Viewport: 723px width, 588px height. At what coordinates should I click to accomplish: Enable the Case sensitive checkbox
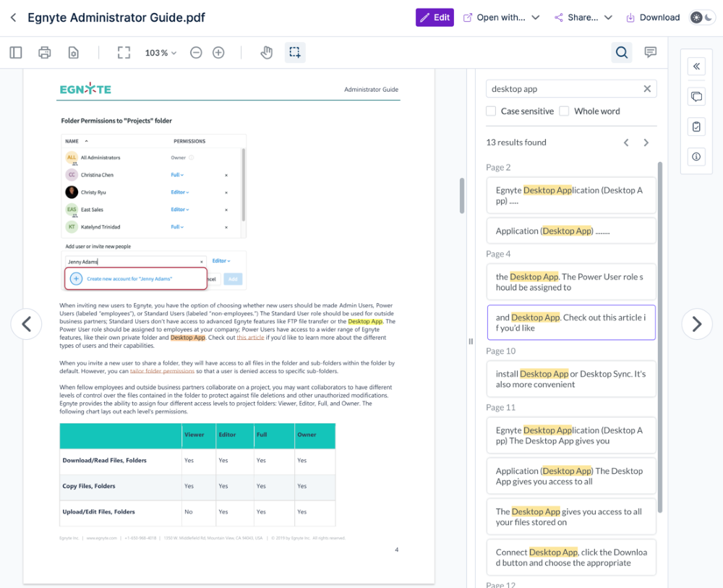point(491,111)
